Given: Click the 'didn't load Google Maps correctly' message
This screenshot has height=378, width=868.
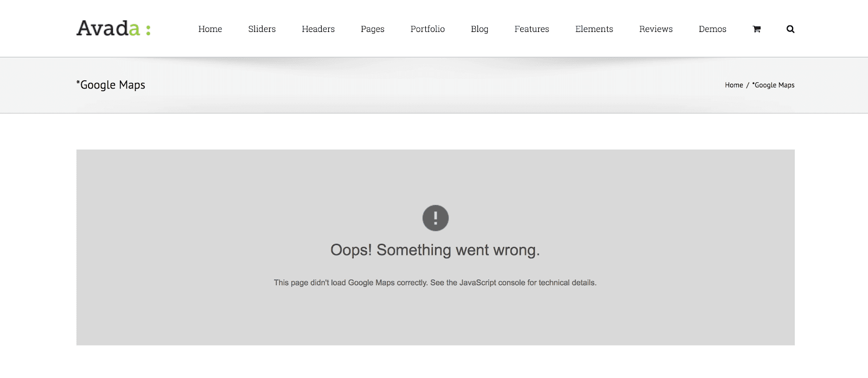Looking at the screenshot, I should tap(435, 283).
